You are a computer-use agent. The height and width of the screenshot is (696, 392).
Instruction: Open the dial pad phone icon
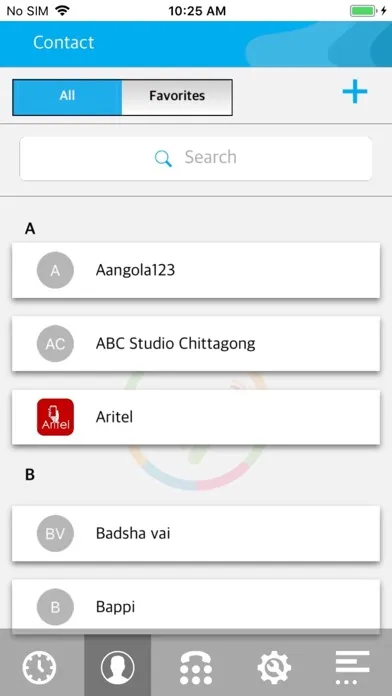pos(196,667)
